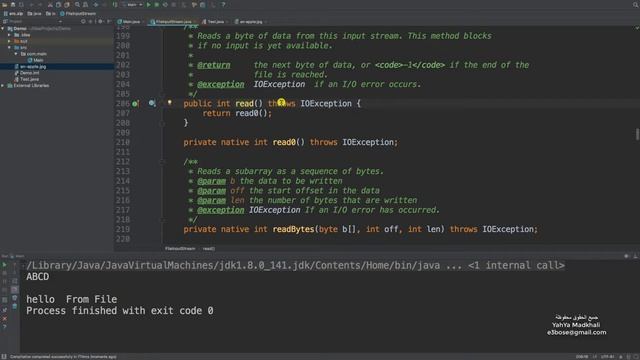Screen dimensions: 640x360
Task: Click the status bar cursor position indicator
Action: (582, 357)
